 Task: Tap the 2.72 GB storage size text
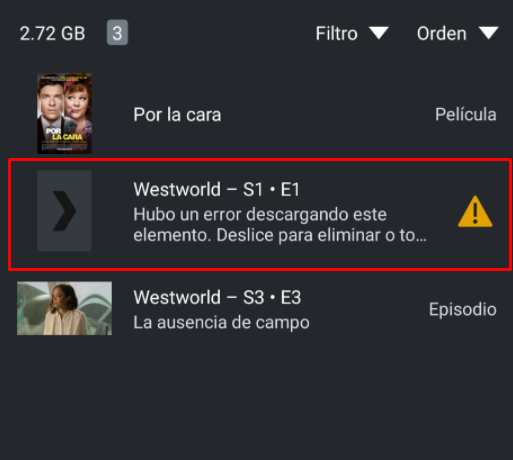pyautogui.click(x=52, y=34)
